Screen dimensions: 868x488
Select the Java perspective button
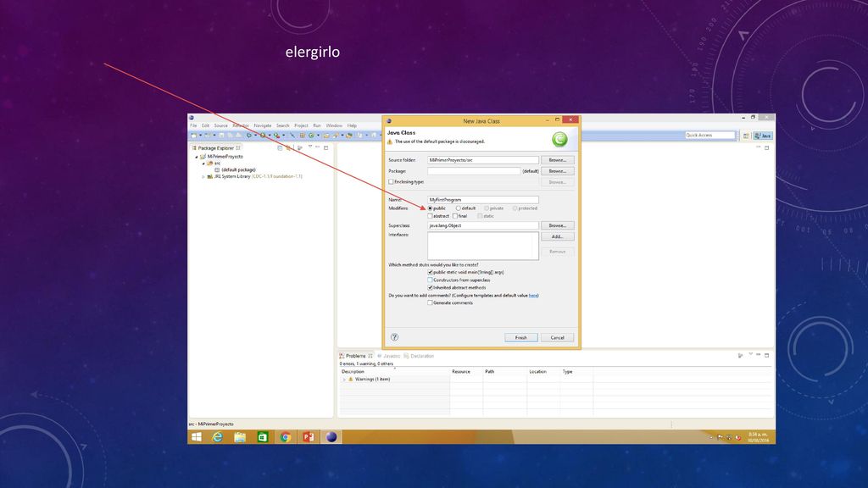[763, 136]
